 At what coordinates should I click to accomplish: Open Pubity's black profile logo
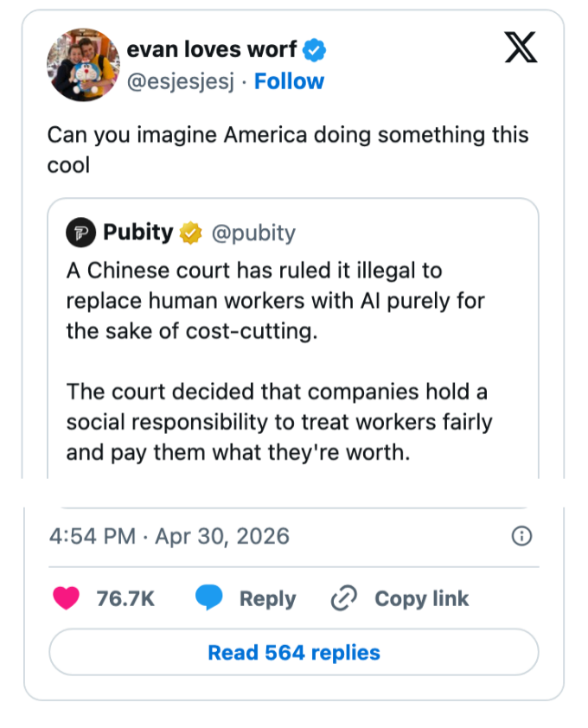[x=80, y=232]
